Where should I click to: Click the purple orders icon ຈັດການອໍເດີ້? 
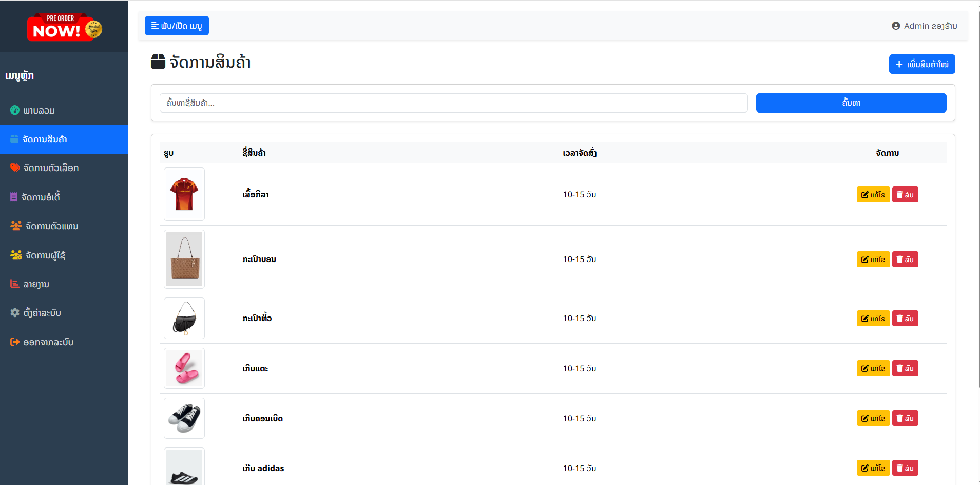click(14, 197)
